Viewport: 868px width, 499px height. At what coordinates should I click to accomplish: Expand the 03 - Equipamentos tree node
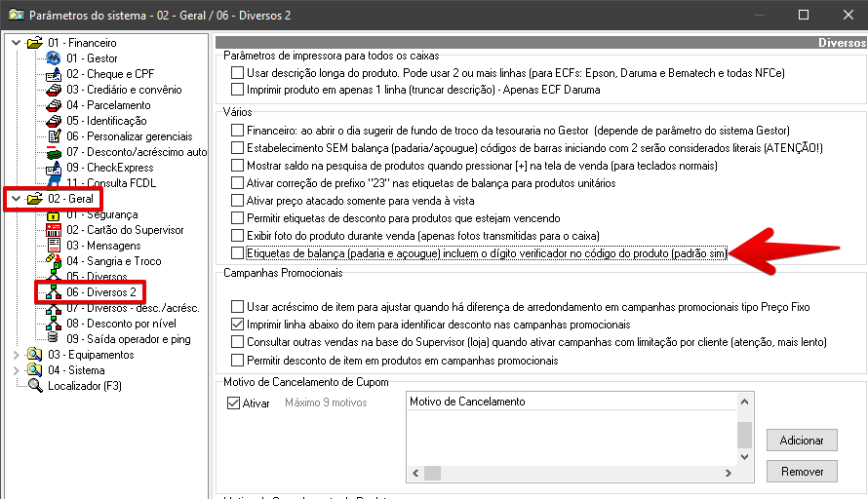16,355
